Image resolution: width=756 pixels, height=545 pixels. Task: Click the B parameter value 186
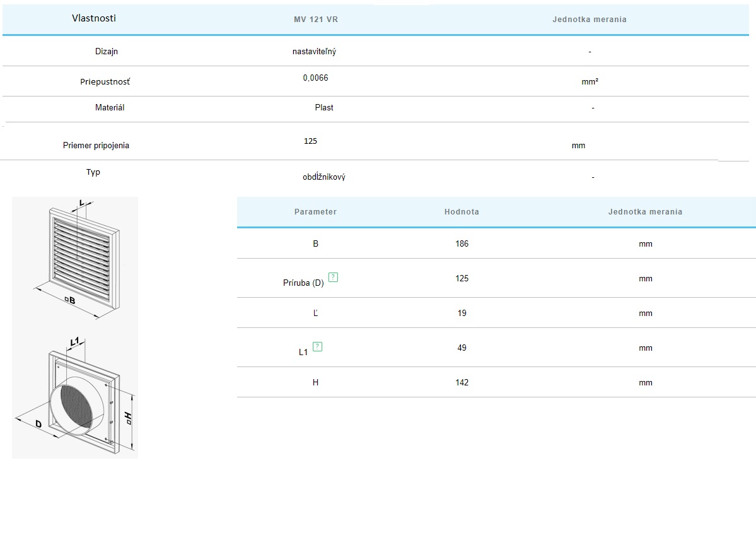(462, 244)
